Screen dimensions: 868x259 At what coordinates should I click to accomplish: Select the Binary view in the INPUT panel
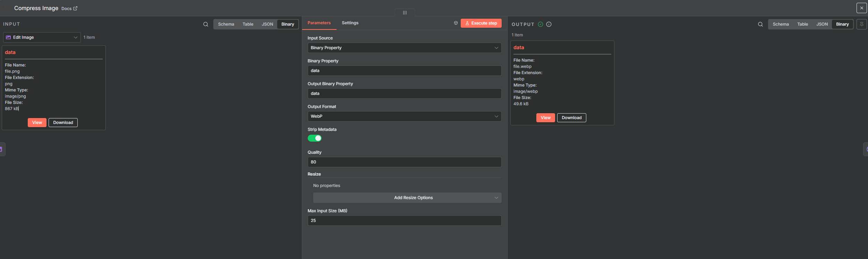click(x=288, y=24)
